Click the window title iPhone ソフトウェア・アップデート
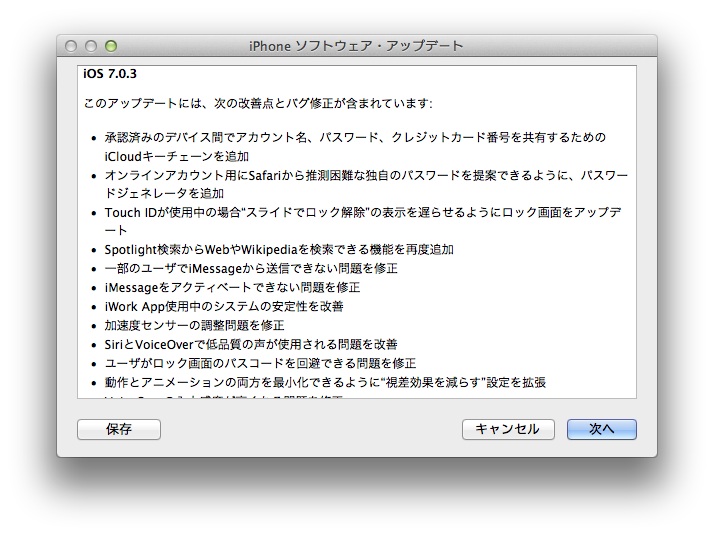This screenshot has width=714, height=536. click(x=356, y=46)
